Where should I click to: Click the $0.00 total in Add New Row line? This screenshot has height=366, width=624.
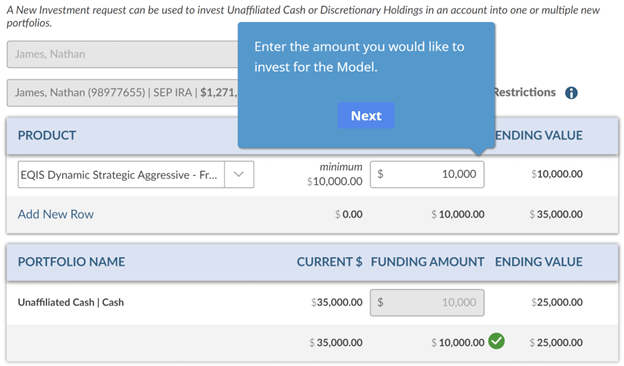(x=349, y=214)
